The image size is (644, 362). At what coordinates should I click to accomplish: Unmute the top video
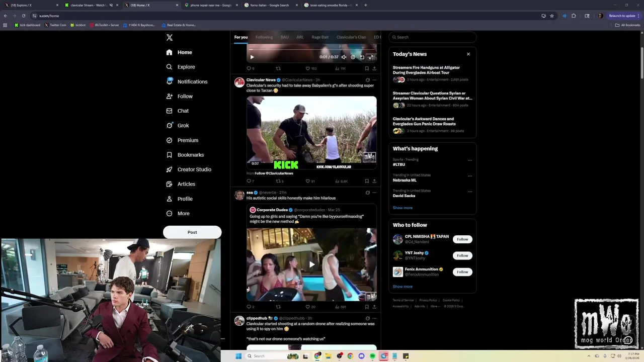pos(344,57)
